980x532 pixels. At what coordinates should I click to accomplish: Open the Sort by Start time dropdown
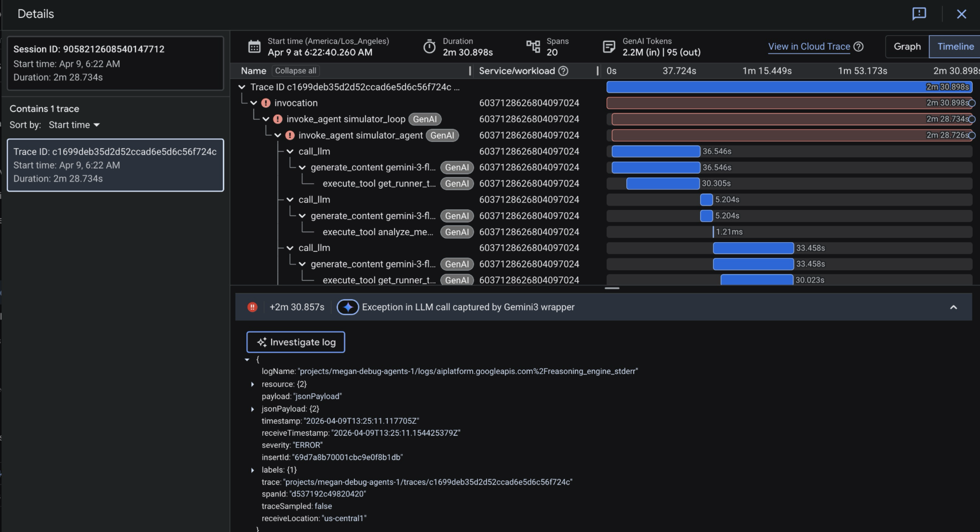[x=74, y=125]
